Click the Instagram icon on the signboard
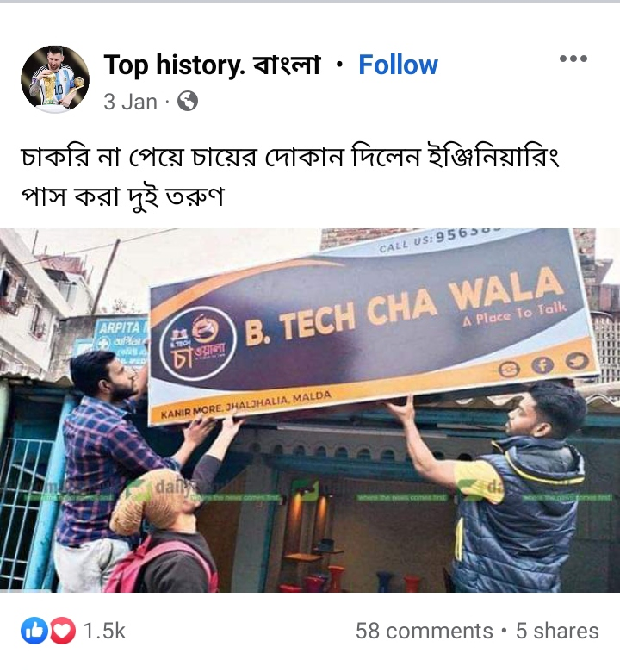The image size is (620, 672). 509,370
